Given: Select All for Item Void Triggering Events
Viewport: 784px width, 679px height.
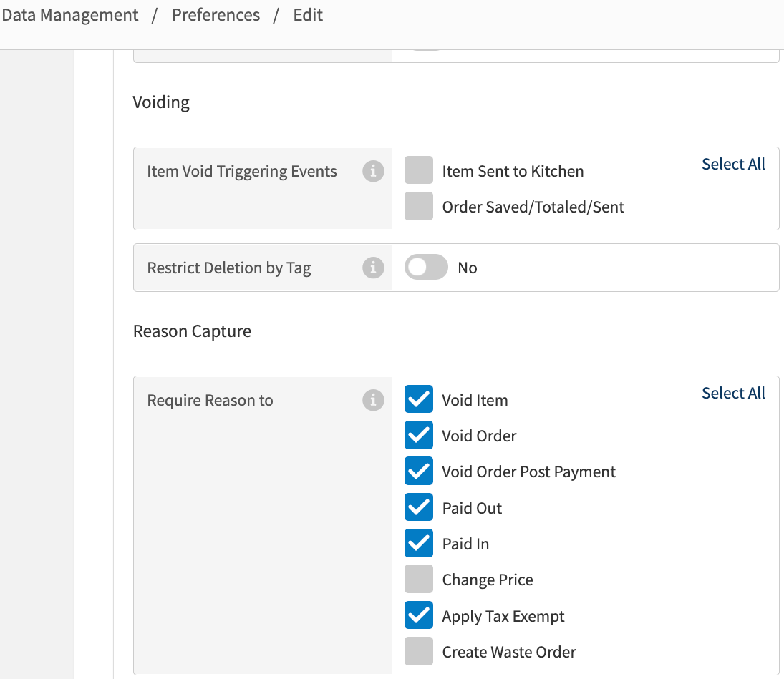Looking at the screenshot, I should 733,164.
